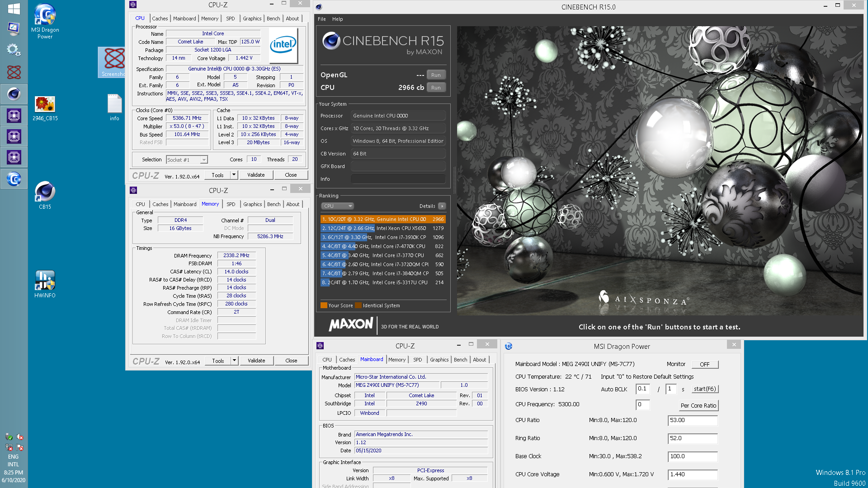Switch to Bench tab in top CPU-Z

[274, 19]
